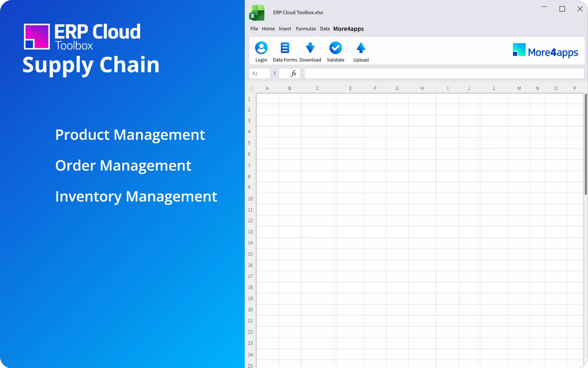Screen dimensions: 588x368
Task: Click the Excel file icon in title bar
Action: coord(257,13)
